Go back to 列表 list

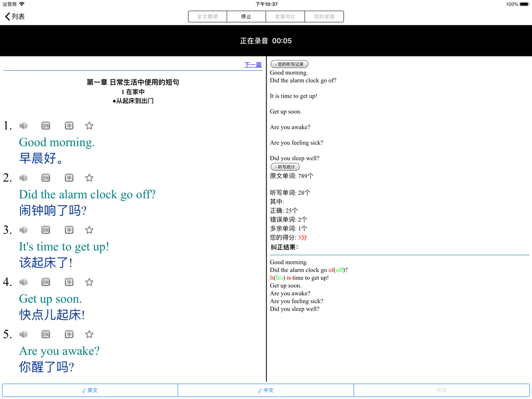coord(15,16)
